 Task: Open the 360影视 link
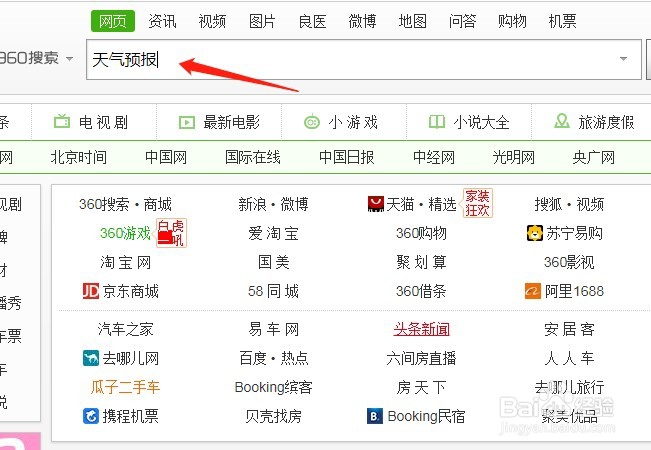pyautogui.click(x=569, y=262)
